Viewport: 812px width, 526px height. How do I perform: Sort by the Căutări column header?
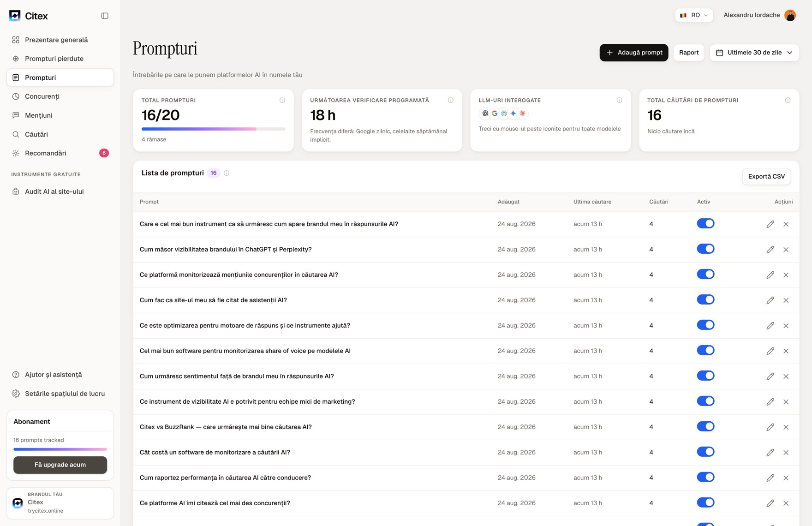click(x=658, y=202)
